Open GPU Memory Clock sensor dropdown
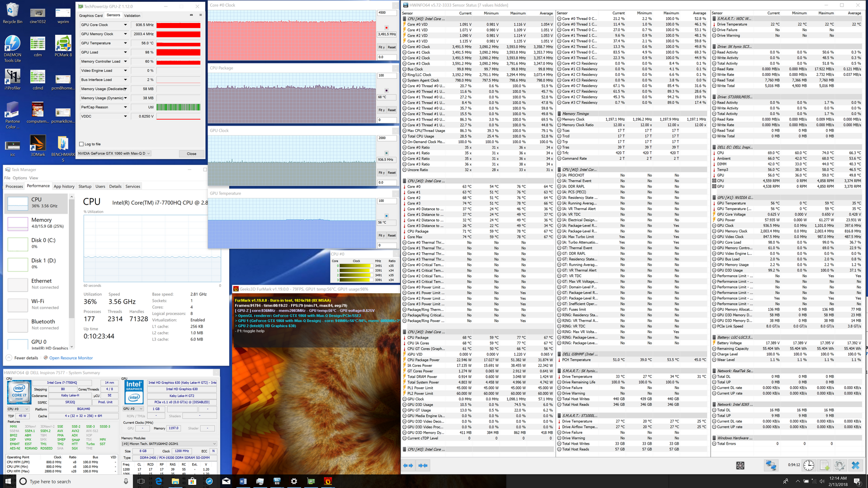The height and width of the screenshot is (488, 868). (x=125, y=34)
